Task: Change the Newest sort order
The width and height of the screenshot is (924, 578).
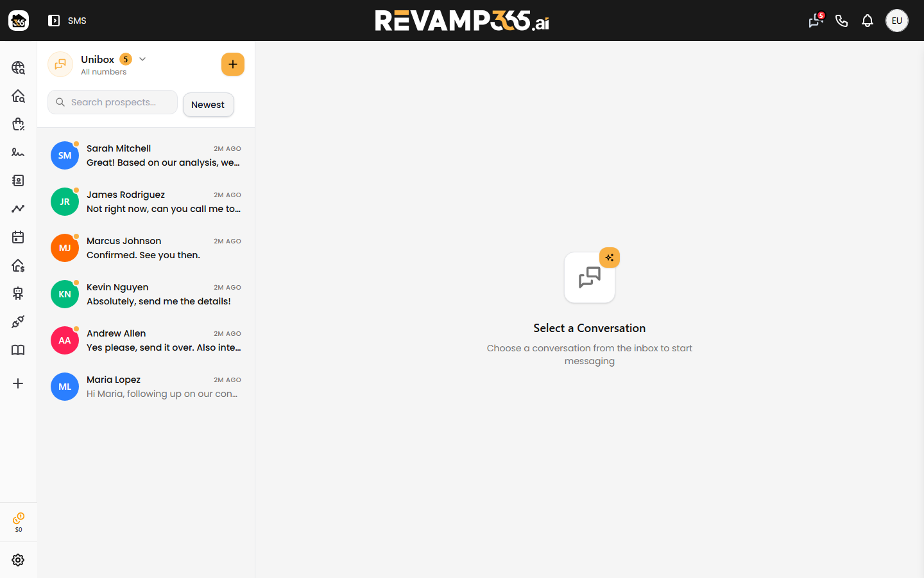Action: click(208, 105)
